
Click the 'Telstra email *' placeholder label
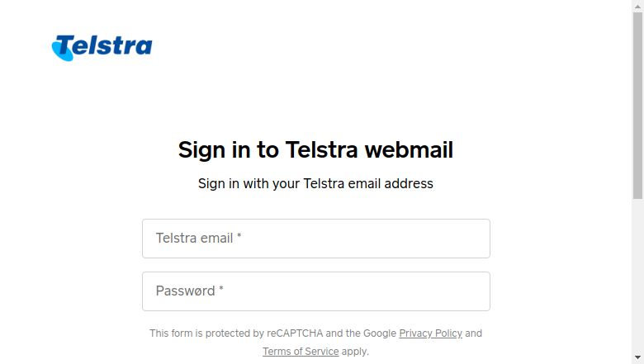(198, 238)
